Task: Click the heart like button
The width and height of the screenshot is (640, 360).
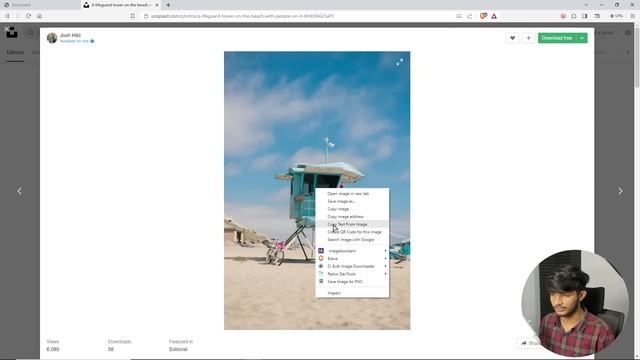Action: (x=512, y=38)
